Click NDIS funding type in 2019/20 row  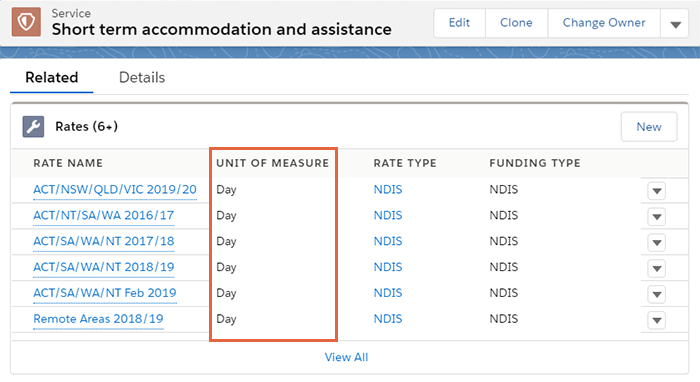click(504, 190)
